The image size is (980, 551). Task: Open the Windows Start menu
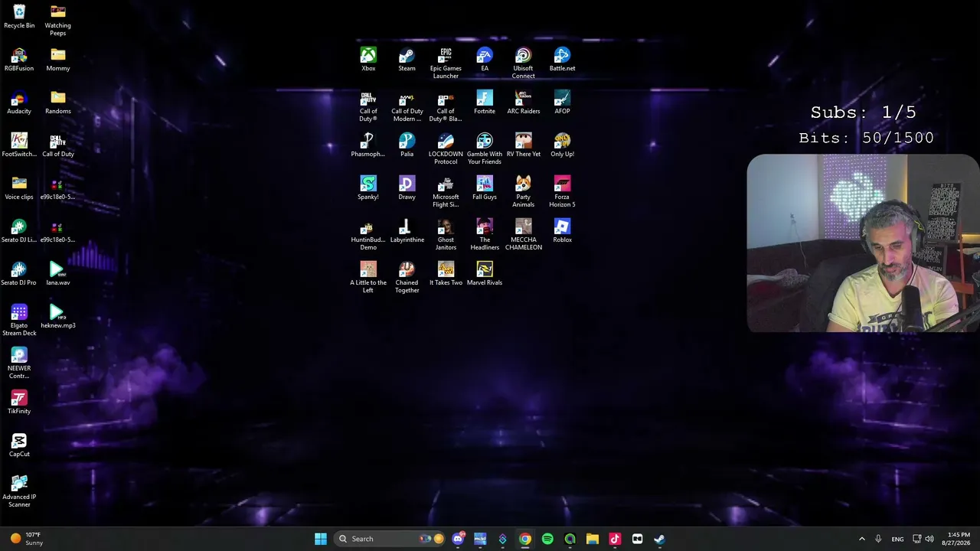(x=321, y=539)
